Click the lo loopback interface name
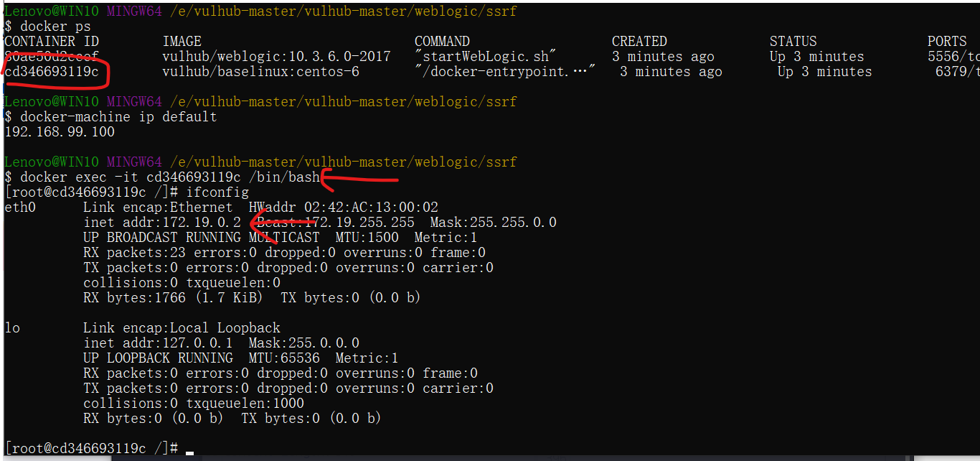 tap(12, 328)
